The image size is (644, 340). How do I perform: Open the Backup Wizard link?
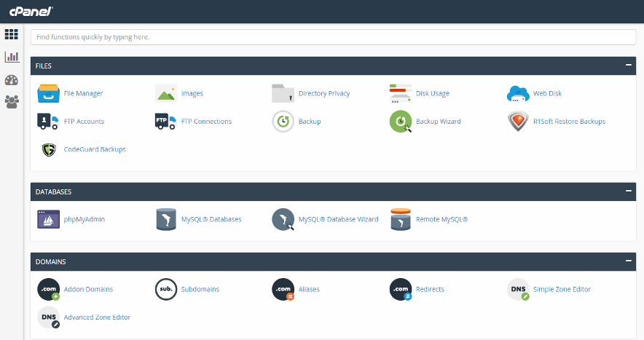point(439,121)
